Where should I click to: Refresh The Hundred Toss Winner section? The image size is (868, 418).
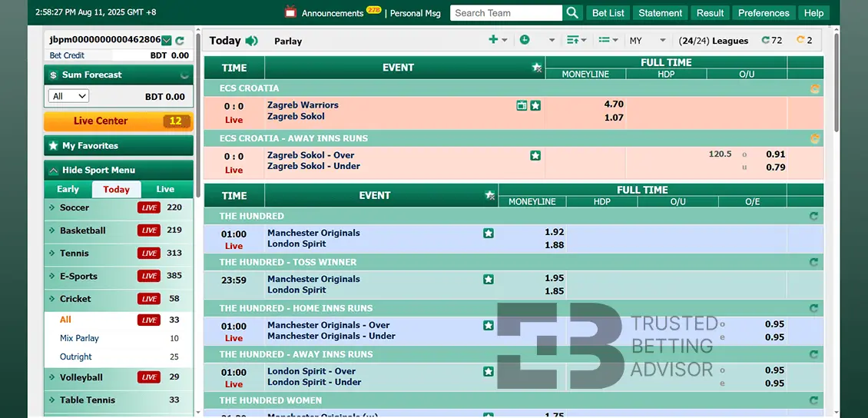(813, 263)
